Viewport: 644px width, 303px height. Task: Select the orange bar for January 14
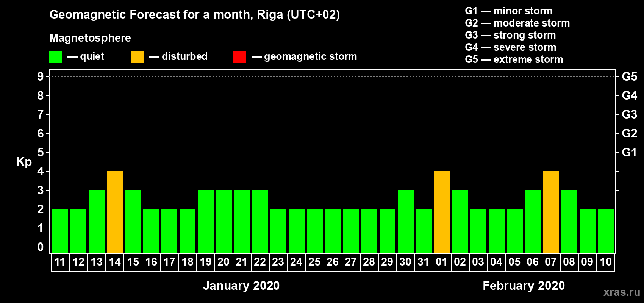coord(115,212)
